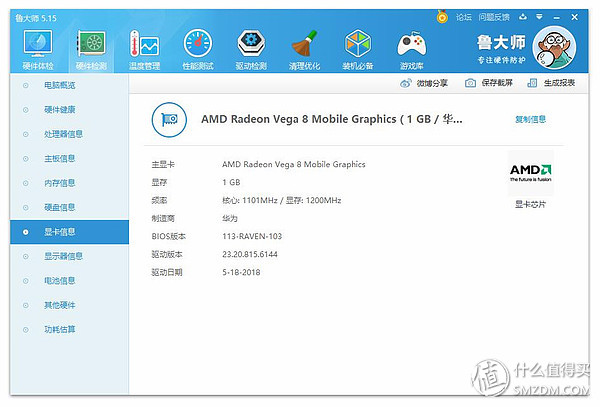Screen dimensions: 600x407
Task: Select 功耗估算 in sidebar
Action: click(59, 329)
